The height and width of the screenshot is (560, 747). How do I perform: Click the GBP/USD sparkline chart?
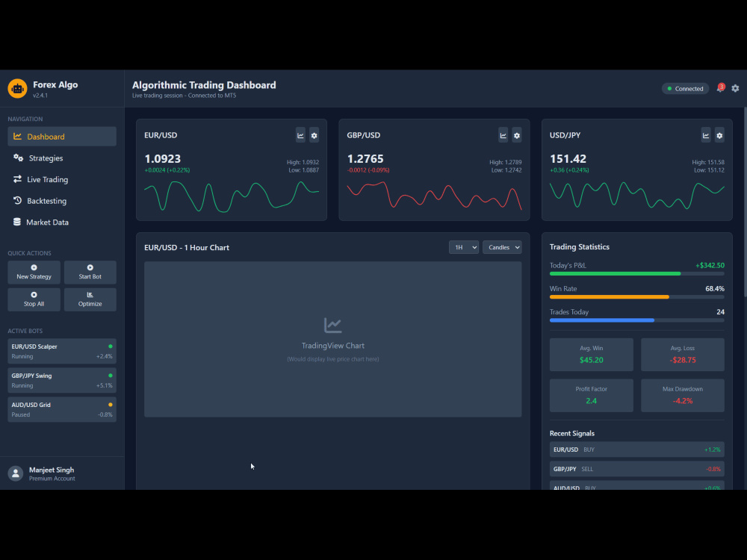click(434, 196)
